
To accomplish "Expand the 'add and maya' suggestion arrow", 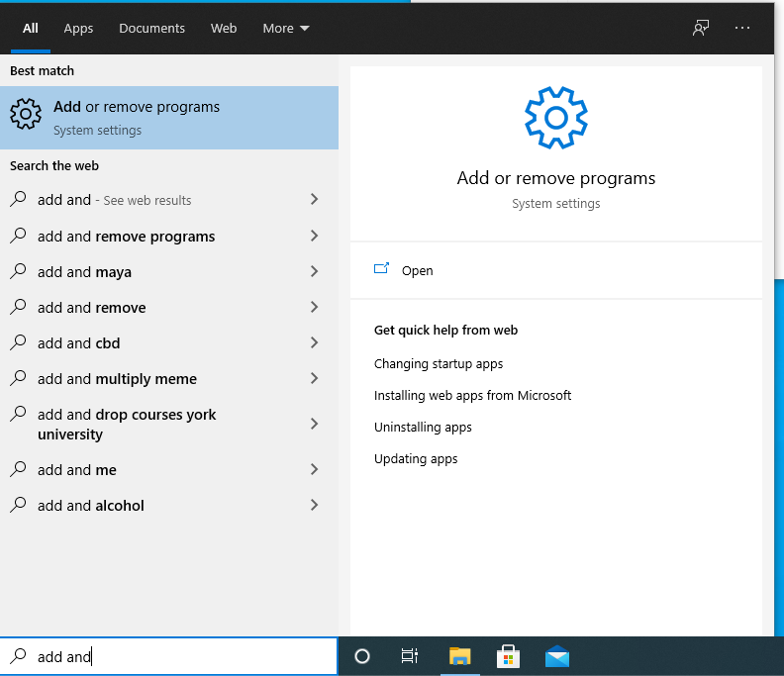I will 314,271.
